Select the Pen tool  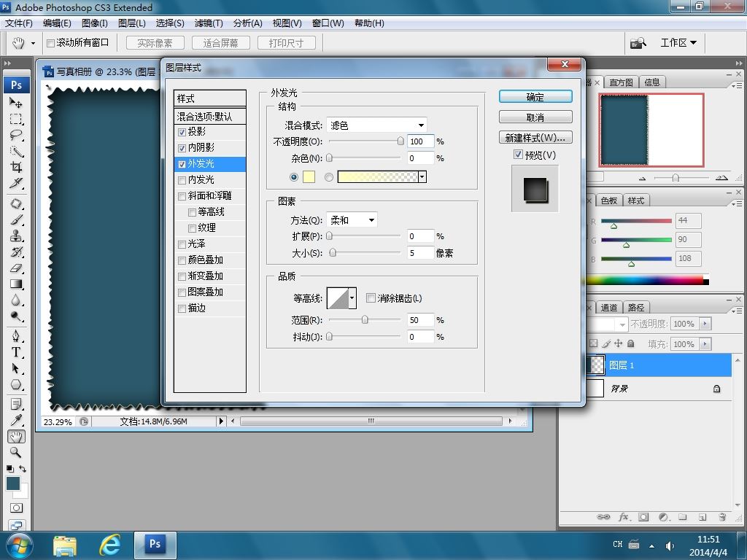pos(16,336)
